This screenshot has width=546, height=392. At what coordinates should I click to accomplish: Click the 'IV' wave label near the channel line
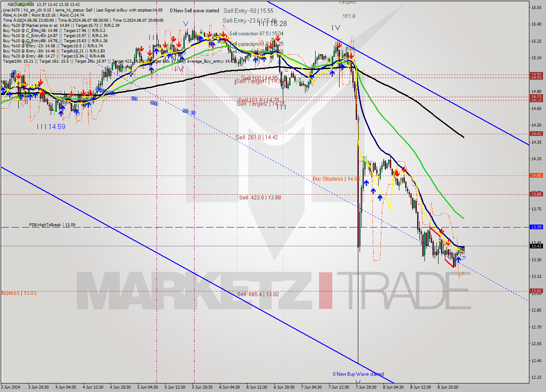[336, 28]
